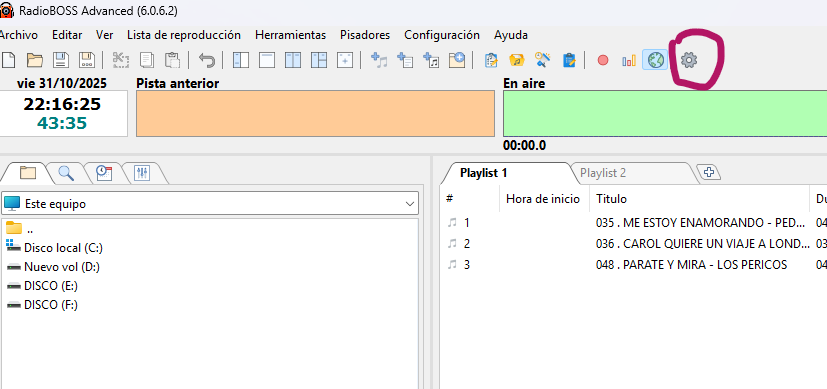This screenshot has height=389, width=827.
Task: Click the 22:16:25 clock display
Action: point(62,104)
